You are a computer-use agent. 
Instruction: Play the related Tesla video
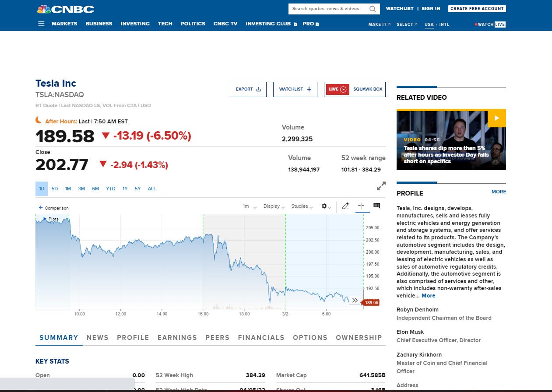[x=496, y=118]
